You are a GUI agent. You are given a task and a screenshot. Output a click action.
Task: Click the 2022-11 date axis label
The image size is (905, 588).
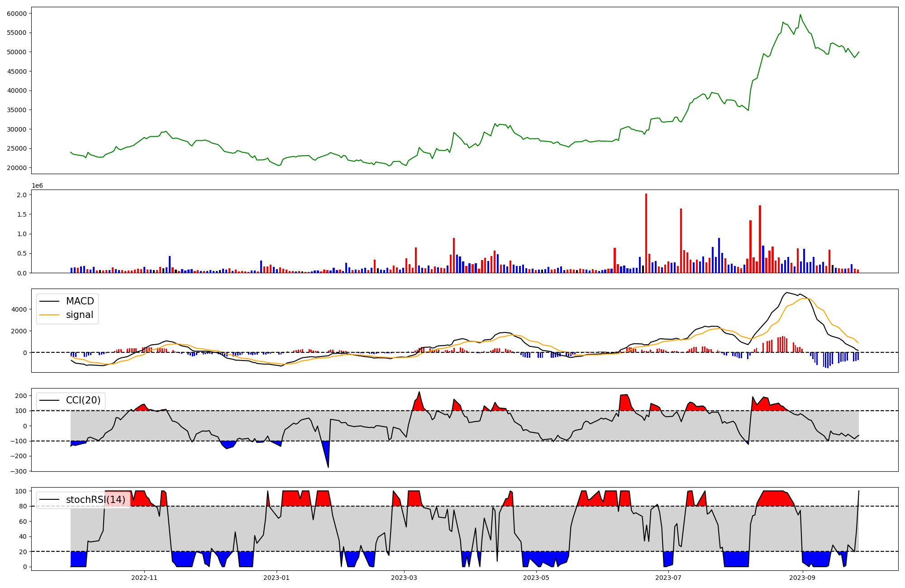pyautogui.click(x=144, y=578)
